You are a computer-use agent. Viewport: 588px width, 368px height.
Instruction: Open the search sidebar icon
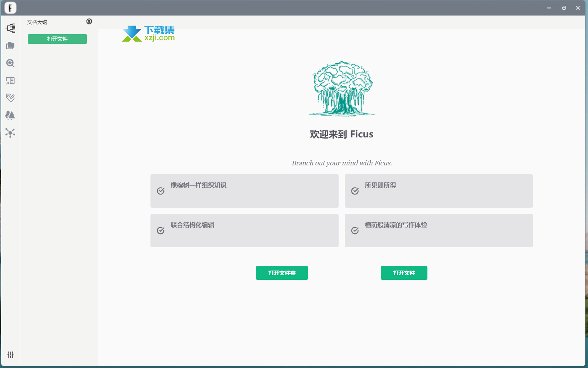[10, 63]
